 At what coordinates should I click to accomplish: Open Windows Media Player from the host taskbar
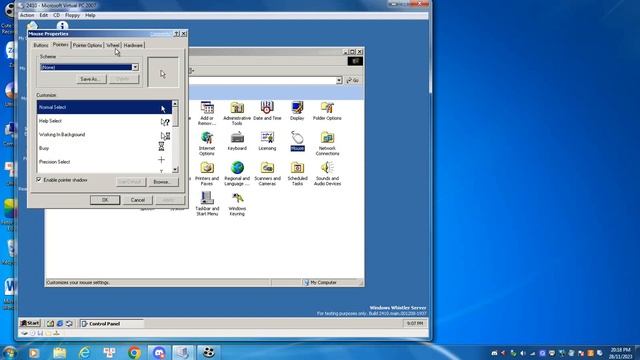tap(34, 352)
